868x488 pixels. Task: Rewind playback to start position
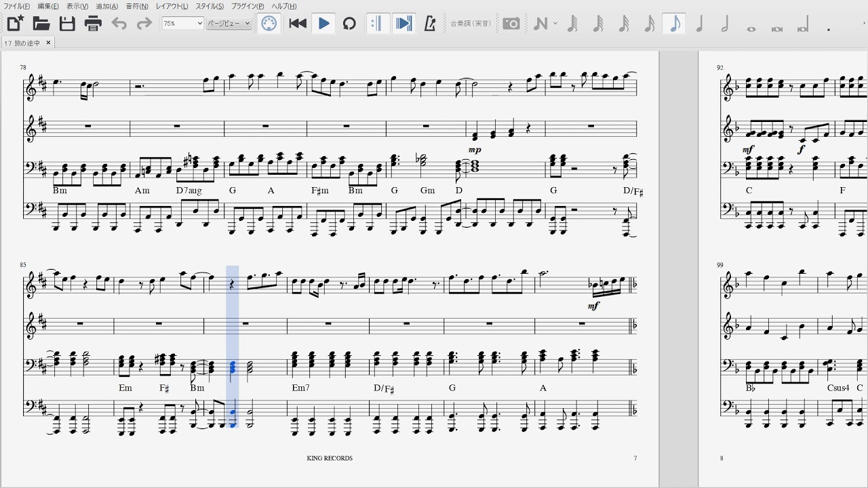[298, 24]
